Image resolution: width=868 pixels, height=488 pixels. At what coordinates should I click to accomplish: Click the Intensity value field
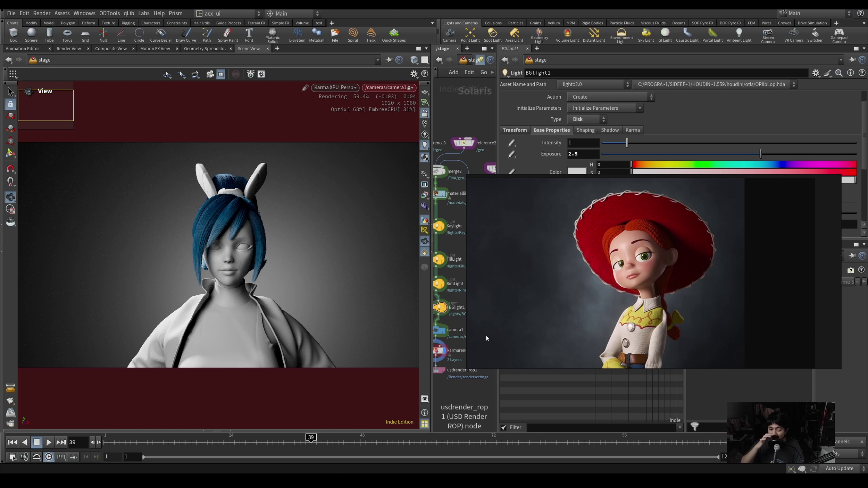point(583,143)
